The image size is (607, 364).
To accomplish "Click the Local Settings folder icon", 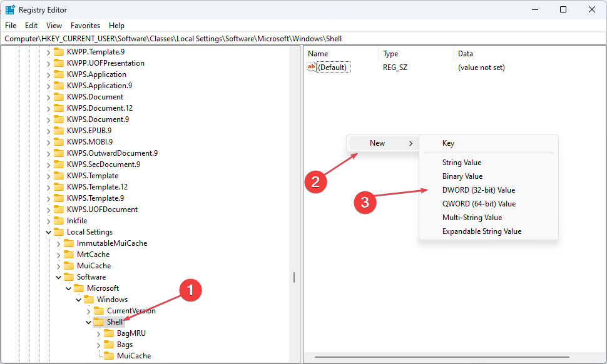I will (59, 231).
